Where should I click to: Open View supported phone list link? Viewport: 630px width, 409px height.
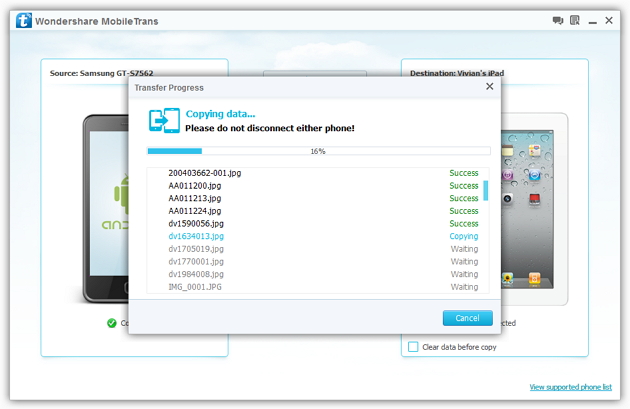pyautogui.click(x=571, y=387)
